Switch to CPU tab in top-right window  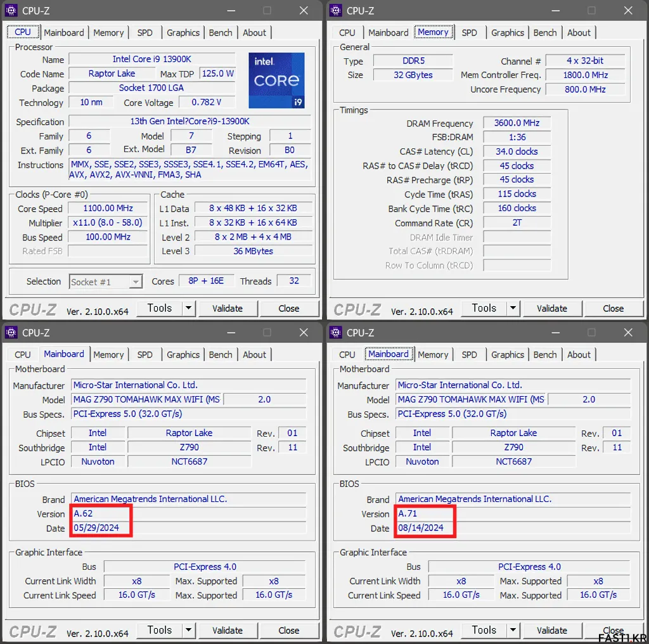coord(347,33)
